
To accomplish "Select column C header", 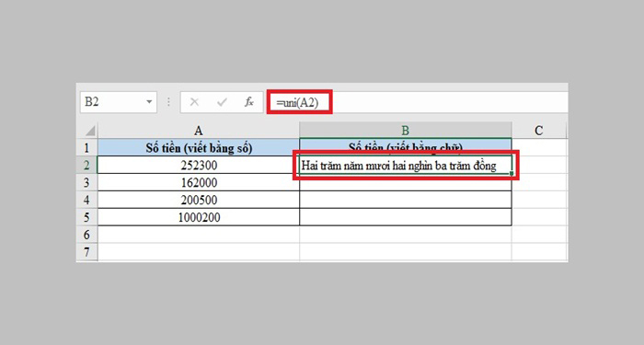I will 539,131.
